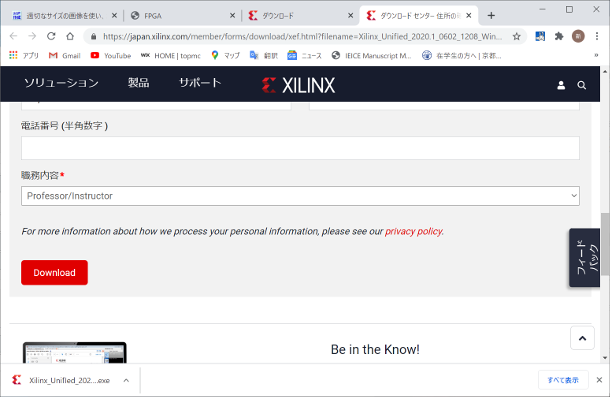Viewport: 610px width, 397px height.
Task: Open the 製品 menu
Action: (138, 83)
